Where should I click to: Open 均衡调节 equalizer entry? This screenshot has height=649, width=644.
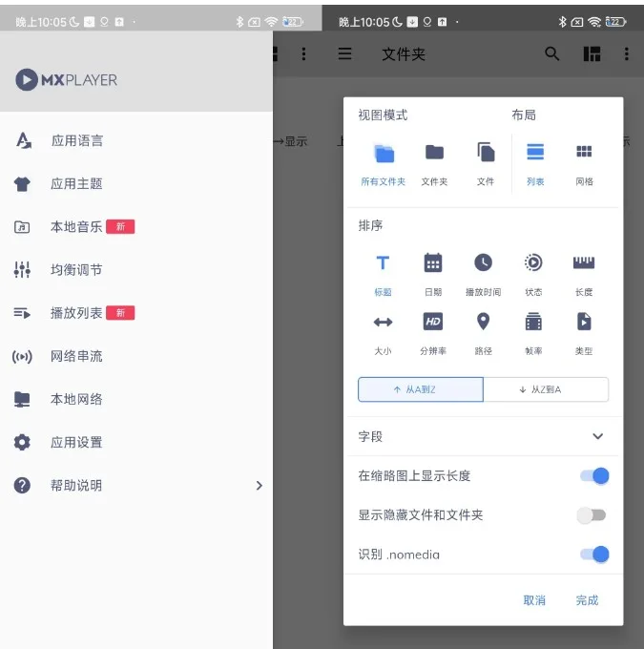click(x=135, y=270)
